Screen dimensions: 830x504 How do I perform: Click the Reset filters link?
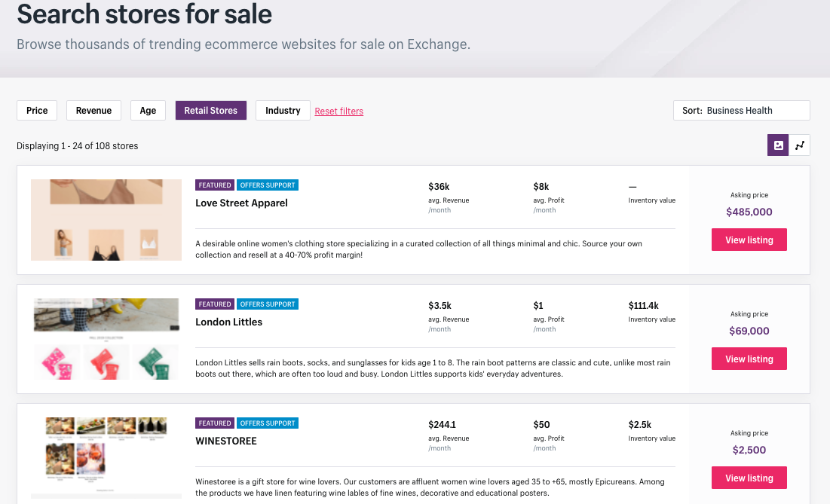[338, 111]
